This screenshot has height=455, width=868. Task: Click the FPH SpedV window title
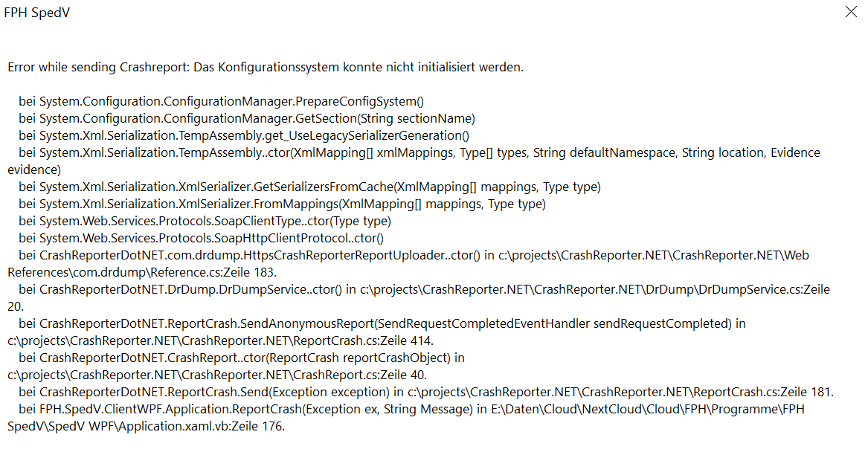pyautogui.click(x=37, y=13)
